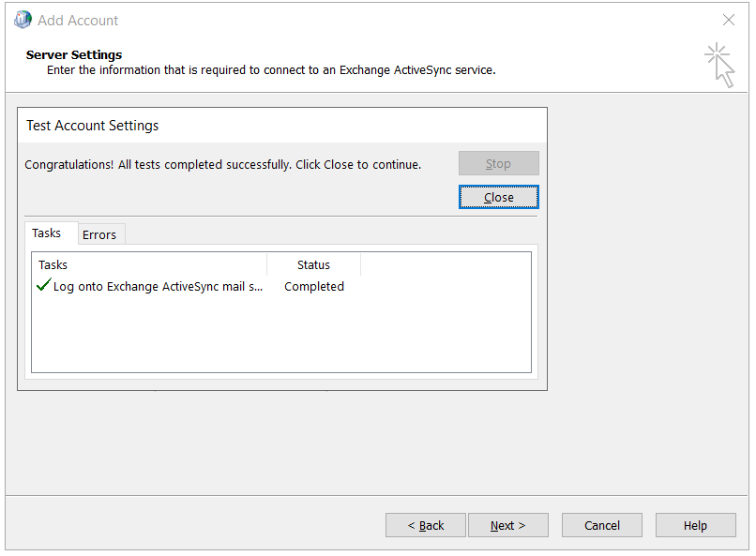The width and height of the screenshot is (756, 556).
Task: Click the 'Congratulations! All tests completed successfully' message
Action: pos(222,165)
